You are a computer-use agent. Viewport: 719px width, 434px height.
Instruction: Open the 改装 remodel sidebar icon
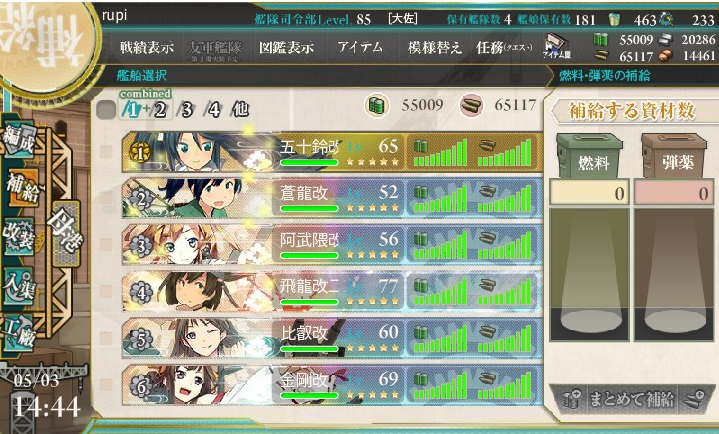(19, 236)
